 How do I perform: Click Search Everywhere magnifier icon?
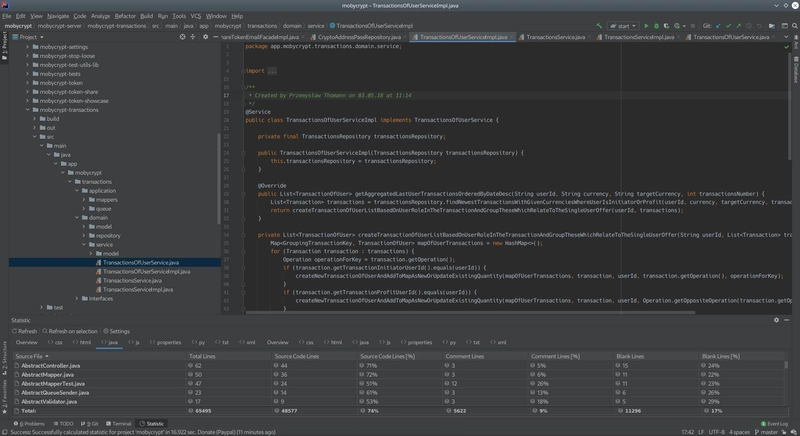click(x=795, y=25)
